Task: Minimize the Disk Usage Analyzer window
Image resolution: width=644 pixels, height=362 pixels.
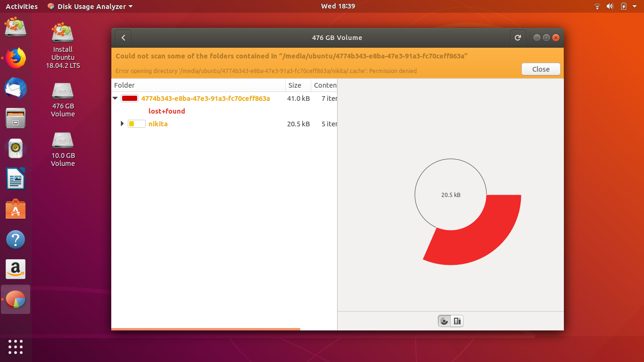Action: pos(537,38)
